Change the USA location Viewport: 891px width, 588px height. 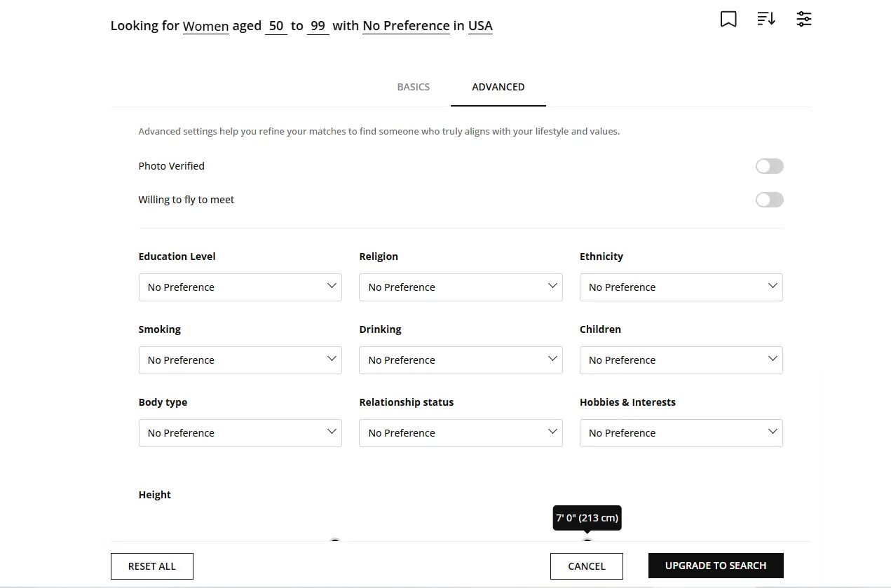[480, 26]
